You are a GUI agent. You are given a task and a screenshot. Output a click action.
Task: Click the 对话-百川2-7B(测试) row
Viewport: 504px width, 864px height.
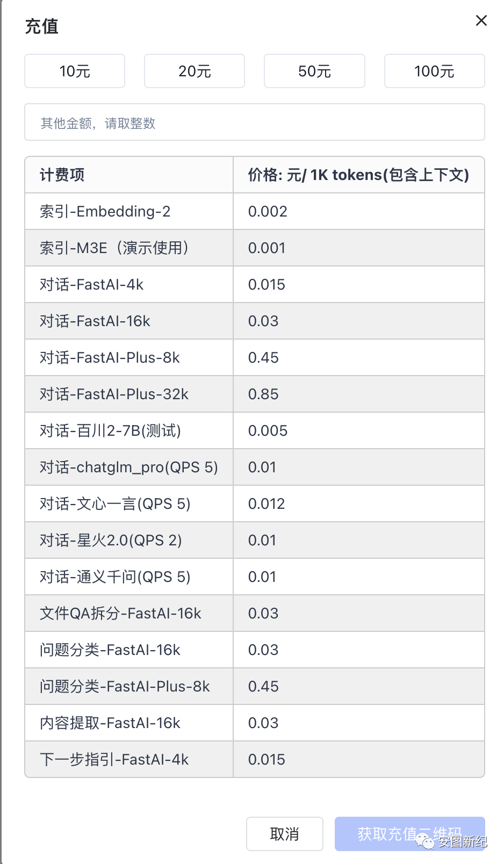(110, 431)
